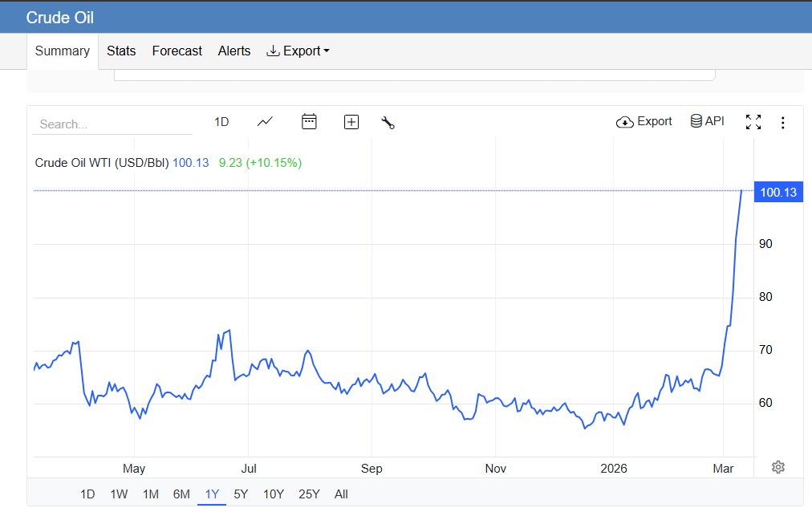Click the fullscreen expand icon

pos(753,122)
